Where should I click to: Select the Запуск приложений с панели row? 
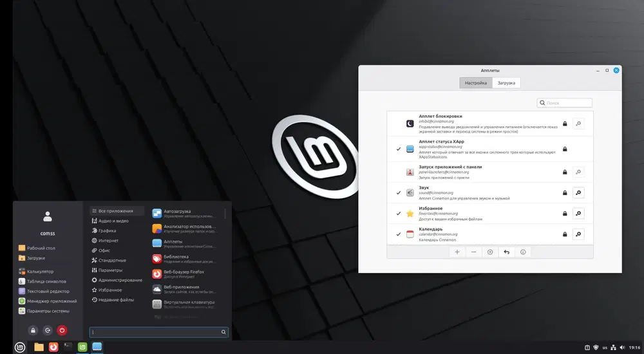click(x=490, y=172)
